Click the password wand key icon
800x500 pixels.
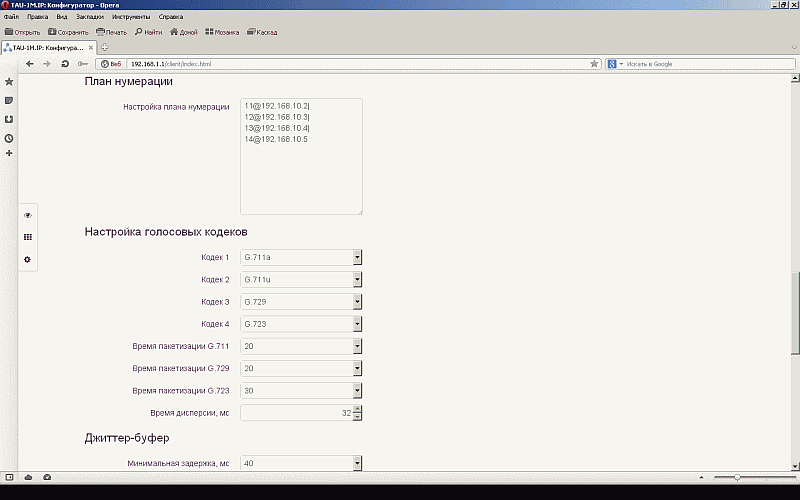click(83, 64)
